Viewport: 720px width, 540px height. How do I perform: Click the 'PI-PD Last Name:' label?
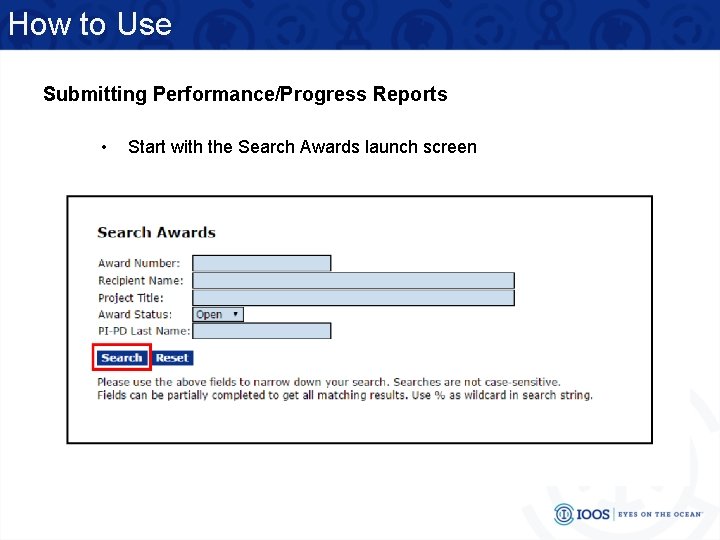click(x=144, y=331)
